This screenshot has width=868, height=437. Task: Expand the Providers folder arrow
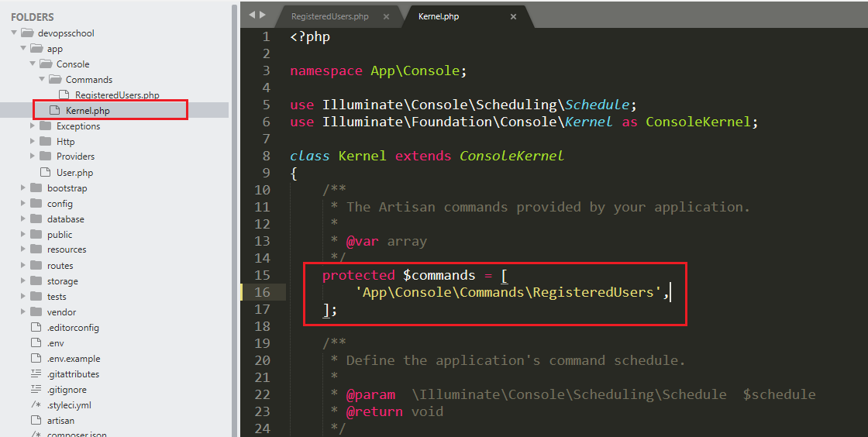pos(33,157)
